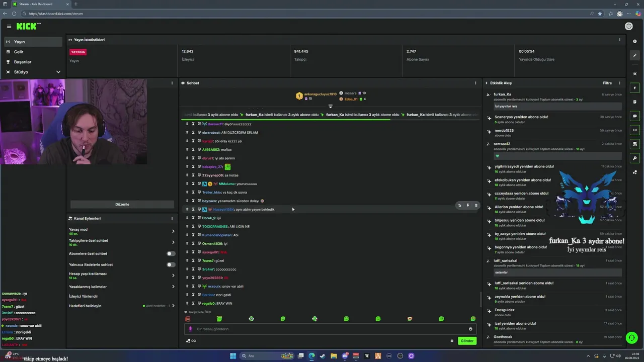Click the reply icon on the hovered chat message
This screenshot has width=644, height=362.
tap(459, 205)
